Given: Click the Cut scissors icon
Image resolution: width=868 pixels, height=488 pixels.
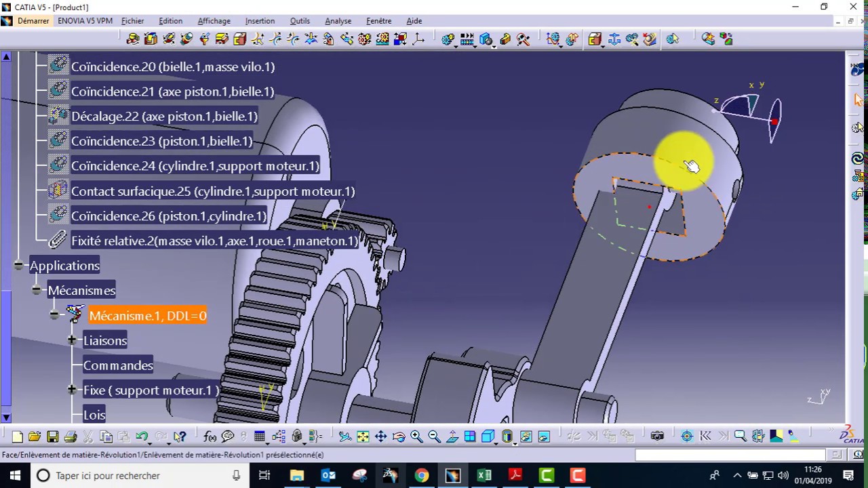Looking at the screenshot, I should (88, 436).
